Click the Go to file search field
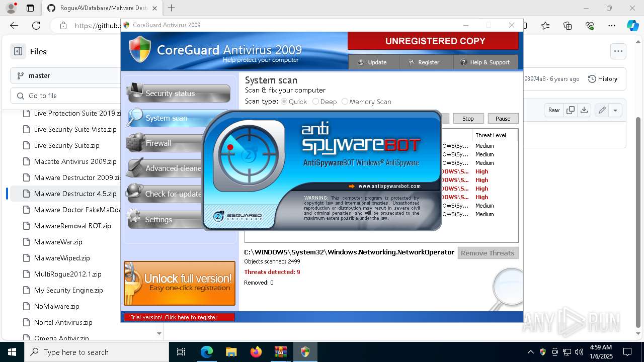This screenshot has width=644, height=362. 65,96
